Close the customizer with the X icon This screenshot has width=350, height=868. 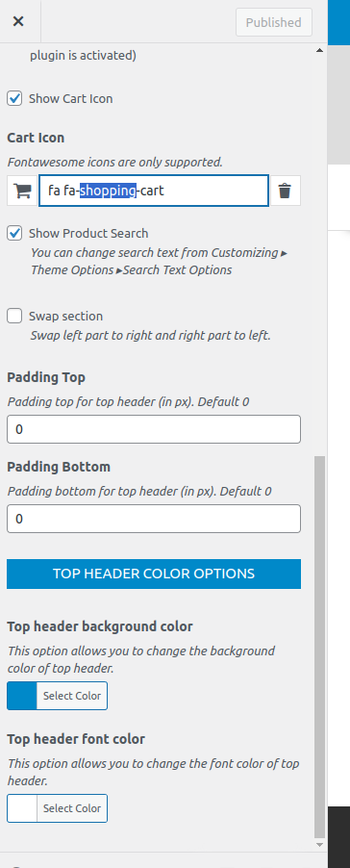coord(18,21)
